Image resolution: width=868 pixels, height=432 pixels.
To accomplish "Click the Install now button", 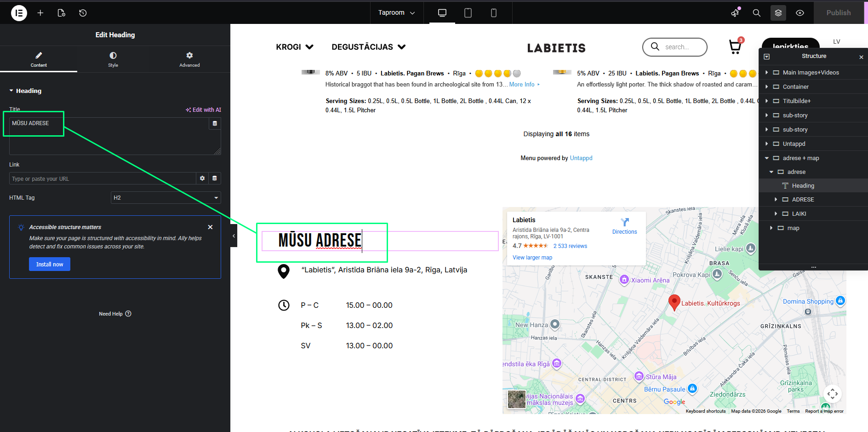I will (x=50, y=265).
